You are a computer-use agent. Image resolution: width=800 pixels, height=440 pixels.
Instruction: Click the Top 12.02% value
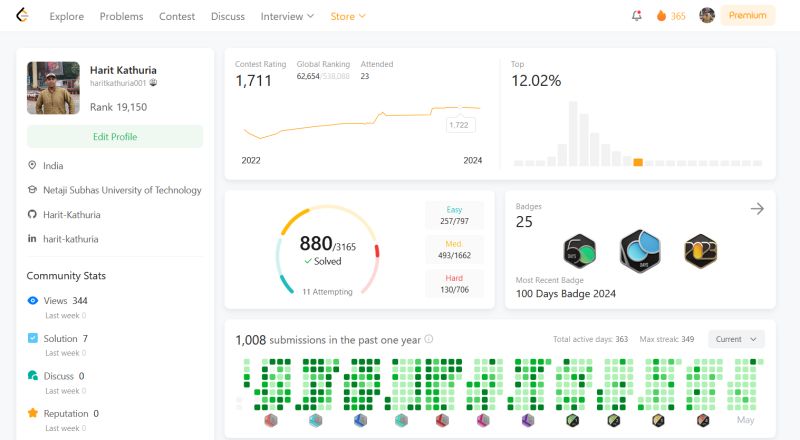[536, 81]
